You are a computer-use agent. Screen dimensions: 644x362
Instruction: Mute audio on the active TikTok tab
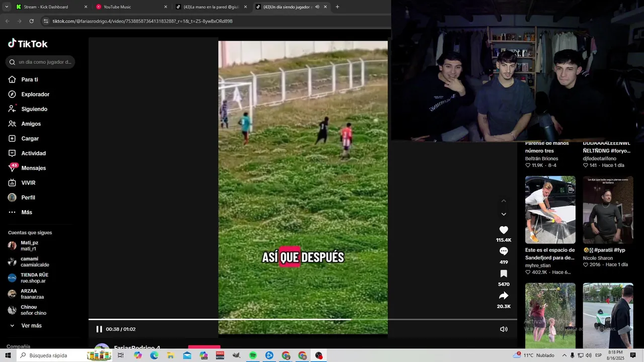point(317,7)
